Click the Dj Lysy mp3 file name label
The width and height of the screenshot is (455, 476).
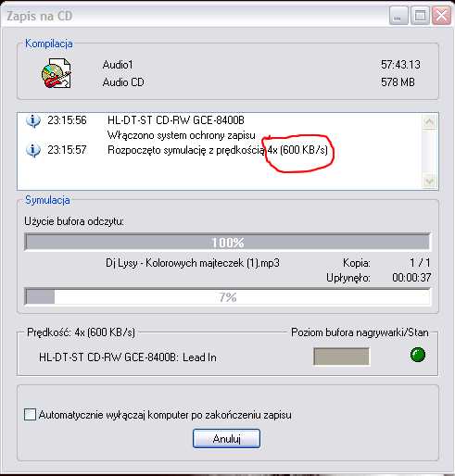click(193, 263)
